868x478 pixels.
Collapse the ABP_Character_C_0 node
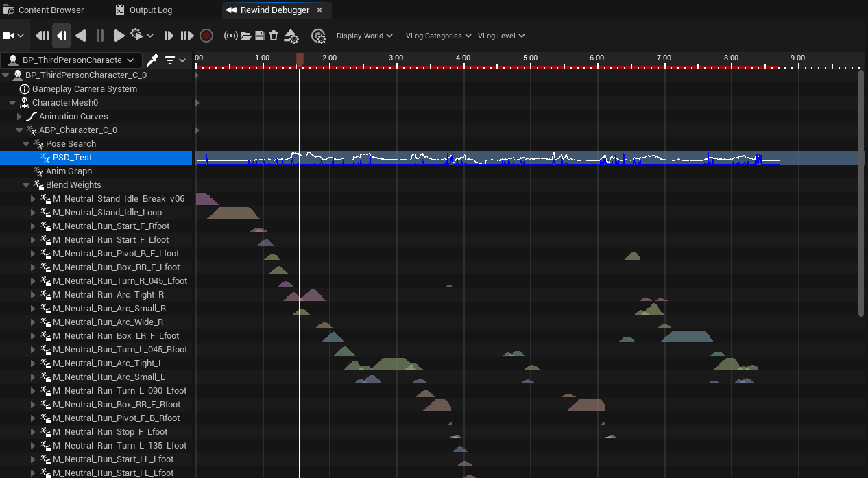pos(20,130)
